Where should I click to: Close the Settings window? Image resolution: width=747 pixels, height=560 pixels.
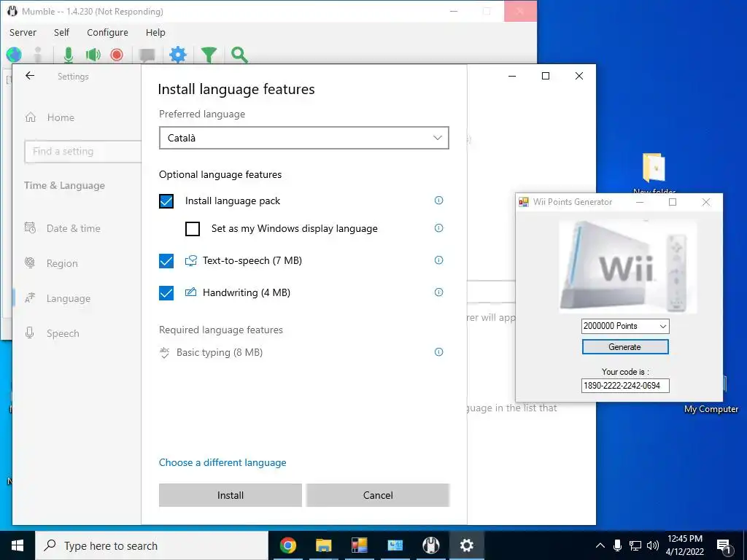[x=578, y=76]
